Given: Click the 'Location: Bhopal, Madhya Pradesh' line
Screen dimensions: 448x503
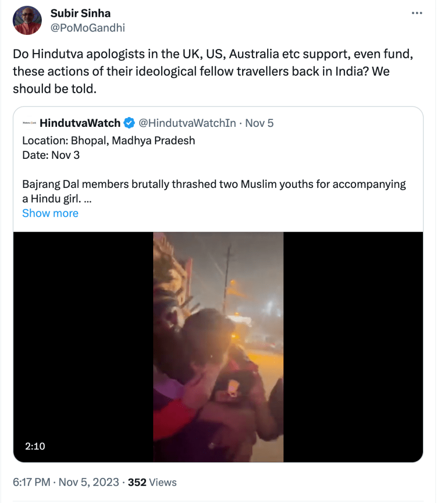Looking at the screenshot, I should (x=109, y=141).
